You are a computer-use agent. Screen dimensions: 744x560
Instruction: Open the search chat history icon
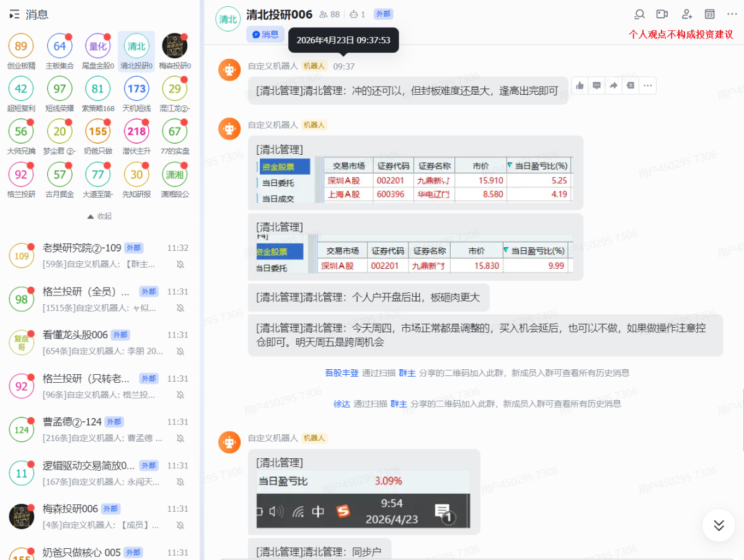640,14
